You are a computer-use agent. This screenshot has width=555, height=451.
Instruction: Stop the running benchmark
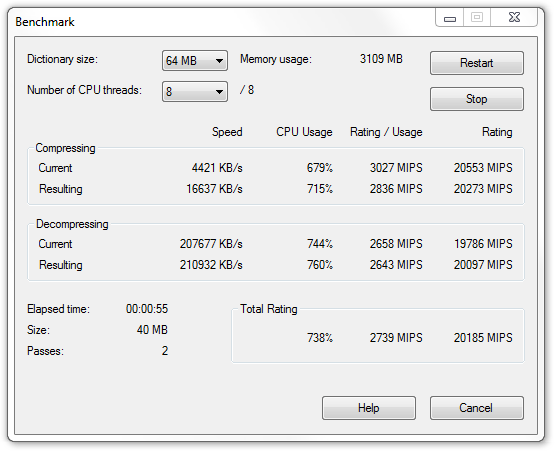(x=477, y=99)
